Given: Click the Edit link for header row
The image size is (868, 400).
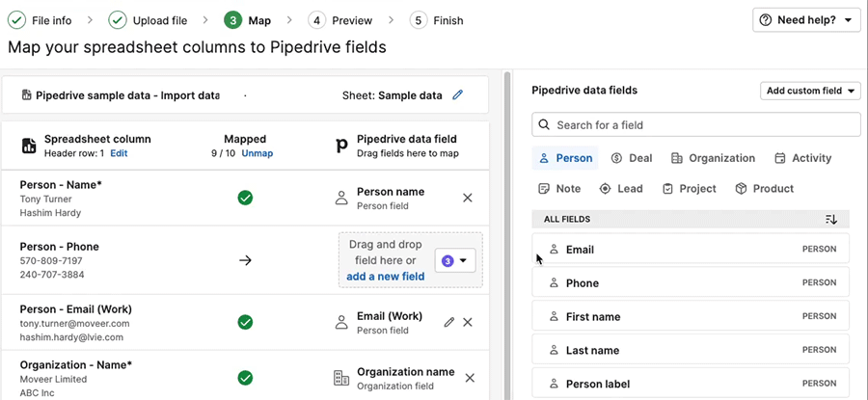Looking at the screenshot, I should [119, 153].
